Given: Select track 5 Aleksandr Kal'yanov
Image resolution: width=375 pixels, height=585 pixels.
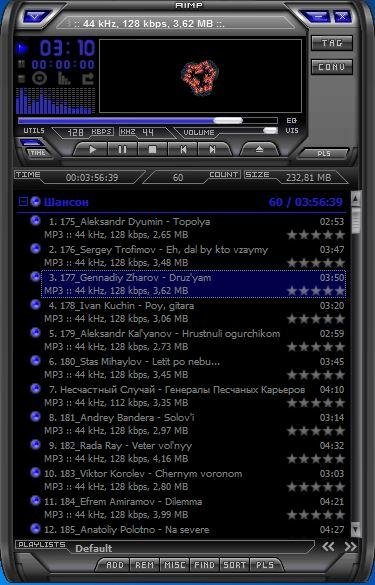Looking at the screenshot, I should click(193, 340).
